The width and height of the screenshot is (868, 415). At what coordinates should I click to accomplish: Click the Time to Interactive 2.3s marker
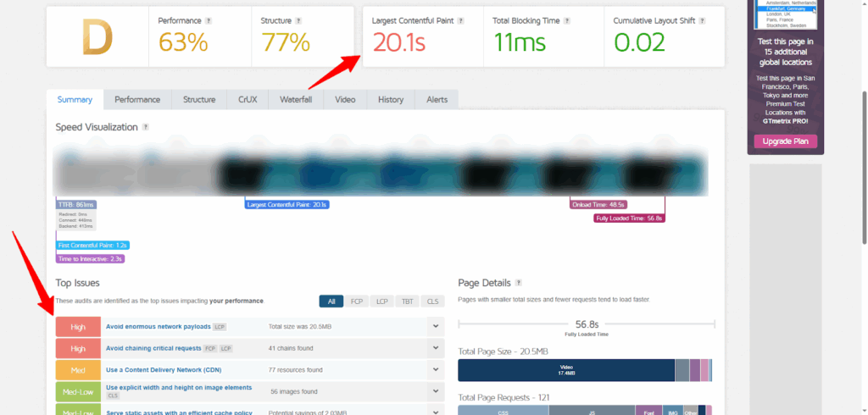90,258
